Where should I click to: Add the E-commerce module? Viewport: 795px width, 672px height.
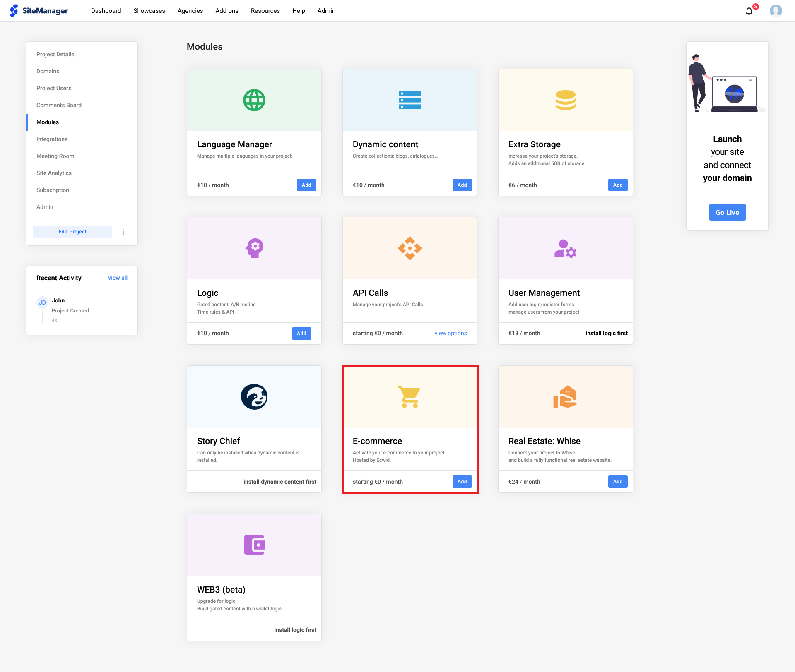click(x=462, y=482)
